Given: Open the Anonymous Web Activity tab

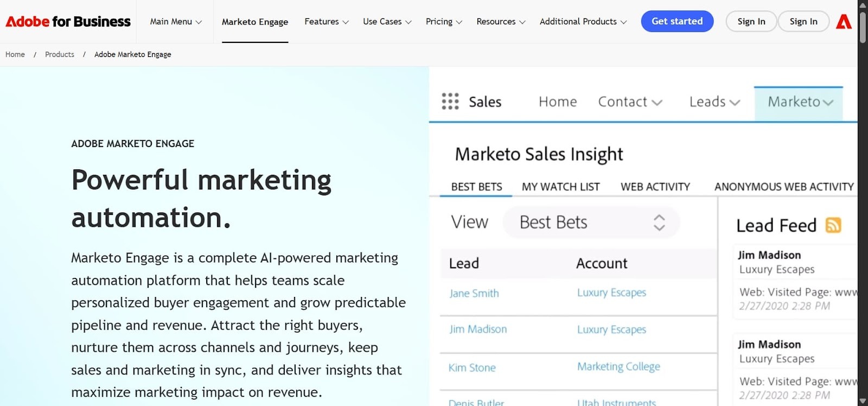Looking at the screenshot, I should coord(783,186).
